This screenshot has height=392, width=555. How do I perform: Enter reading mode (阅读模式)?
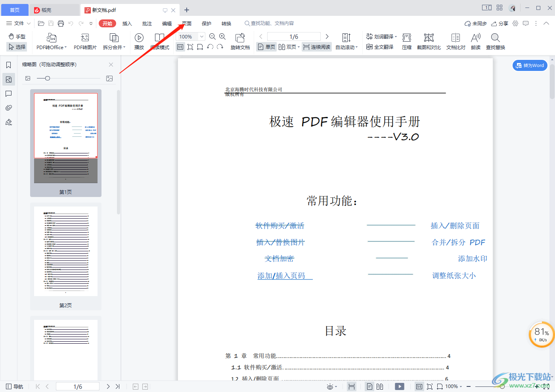[x=160, y=42]
